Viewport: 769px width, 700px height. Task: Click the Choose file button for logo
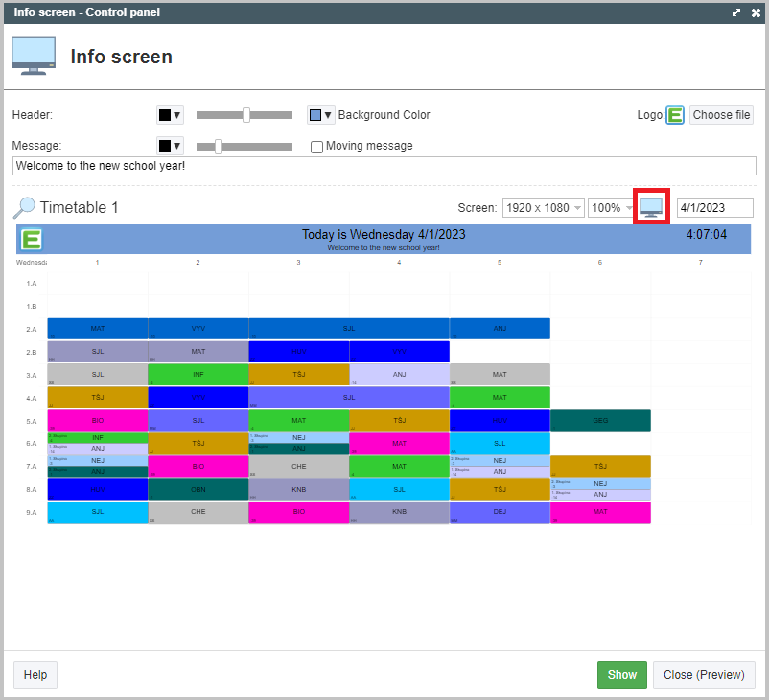click(721, 115)
